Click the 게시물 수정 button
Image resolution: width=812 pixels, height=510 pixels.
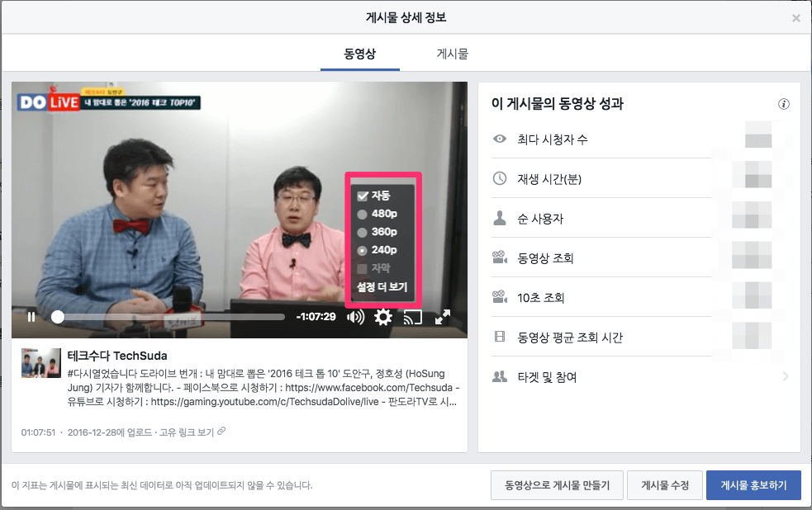(663, 485)
